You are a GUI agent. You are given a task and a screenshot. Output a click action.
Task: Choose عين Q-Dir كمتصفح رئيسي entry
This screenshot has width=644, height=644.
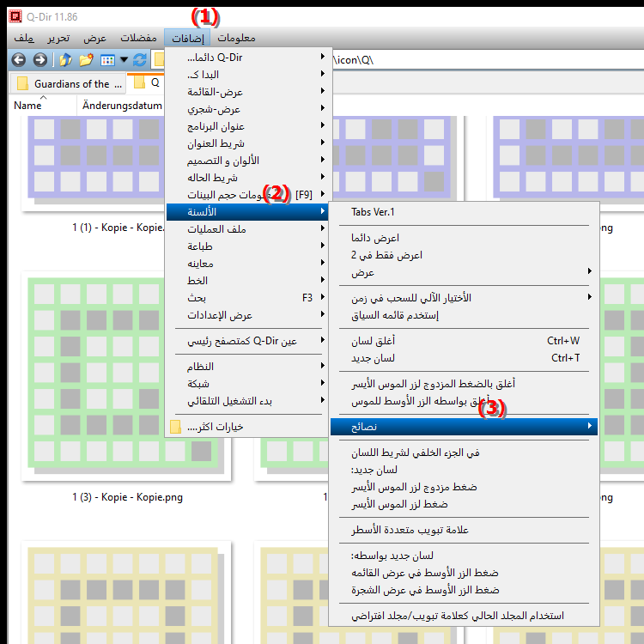pos(248,341)
